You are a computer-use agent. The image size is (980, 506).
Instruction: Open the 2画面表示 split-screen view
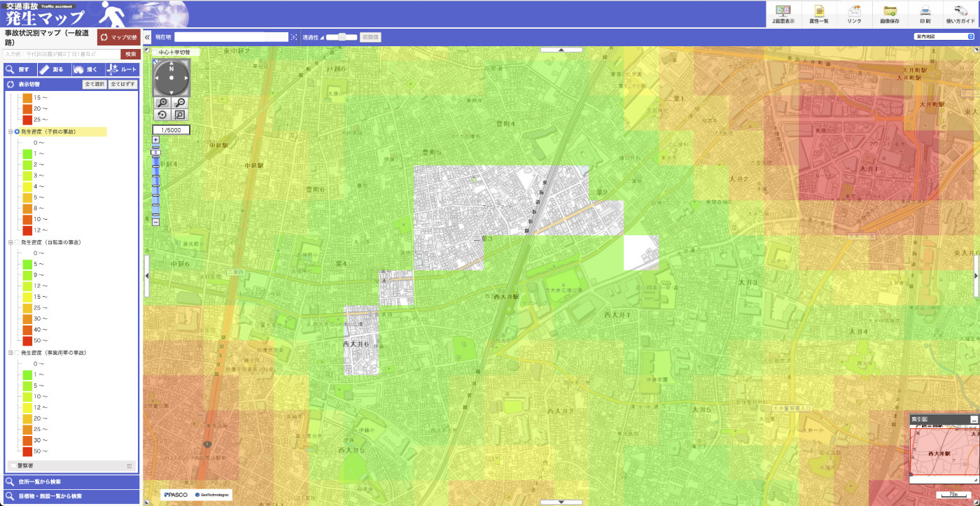pos(783,14)
